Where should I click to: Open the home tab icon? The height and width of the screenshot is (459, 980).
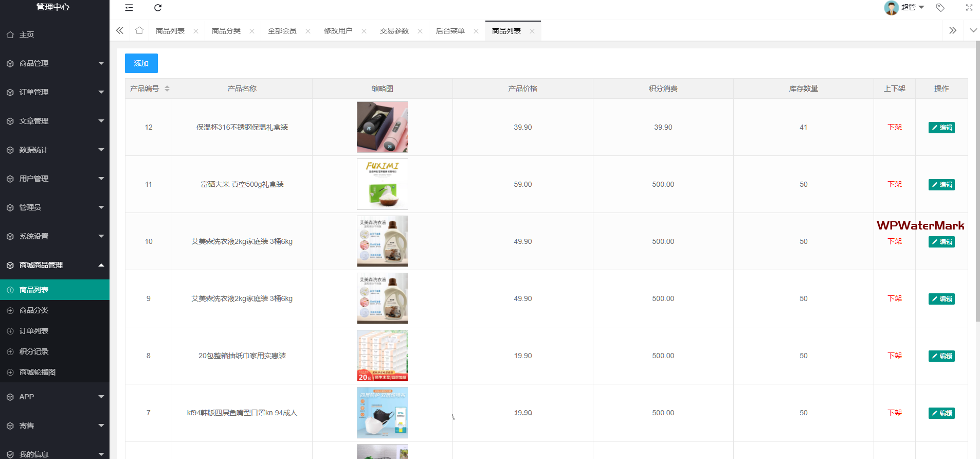coord(139,31)
